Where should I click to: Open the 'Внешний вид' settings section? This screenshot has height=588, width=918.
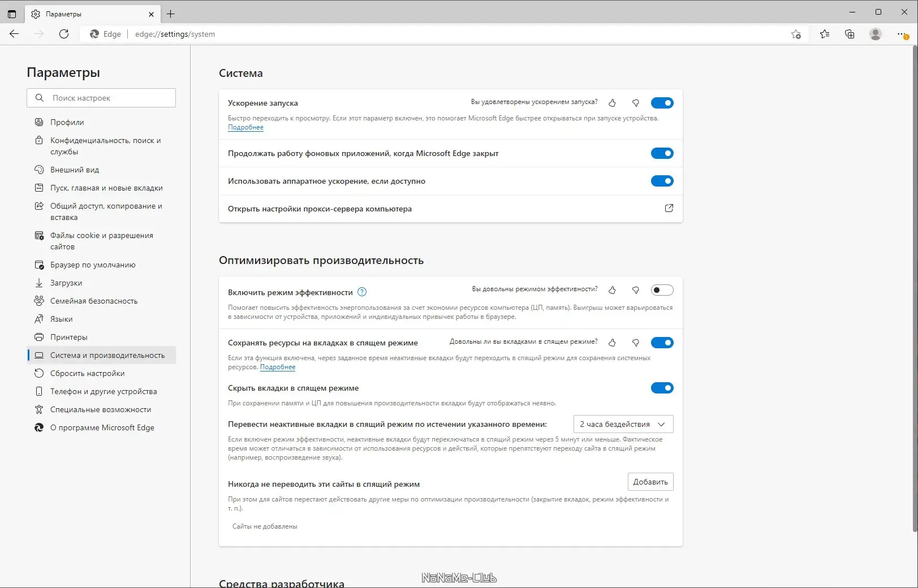(x=75, y=170)
